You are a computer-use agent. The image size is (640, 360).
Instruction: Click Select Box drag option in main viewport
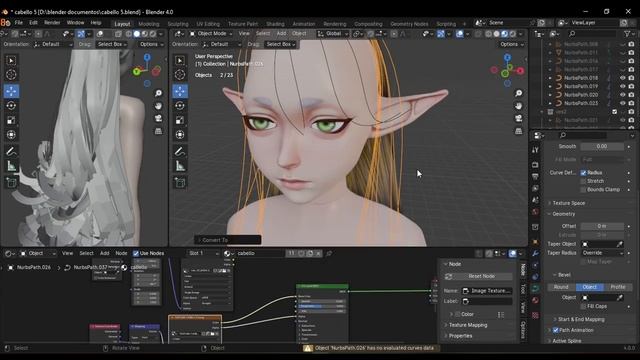point(280,44)
